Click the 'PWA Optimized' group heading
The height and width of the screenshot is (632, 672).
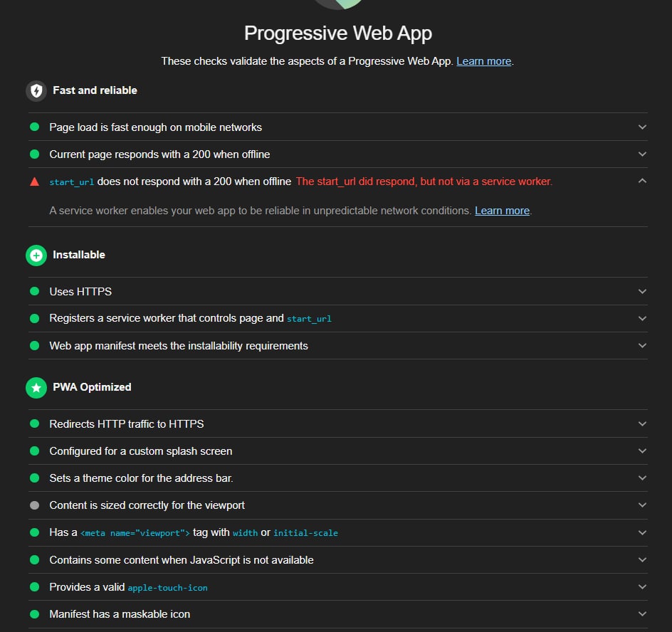pyautogui.click(x=92, y=387)
